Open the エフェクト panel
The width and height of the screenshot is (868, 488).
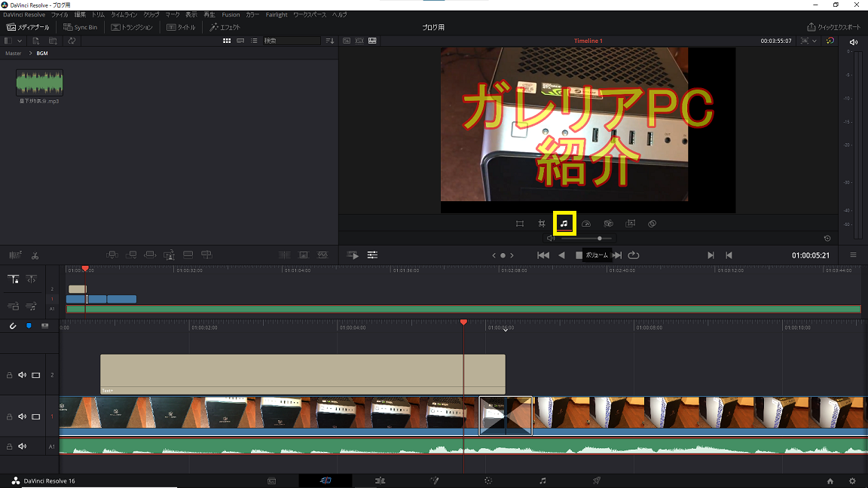(225, 27)
